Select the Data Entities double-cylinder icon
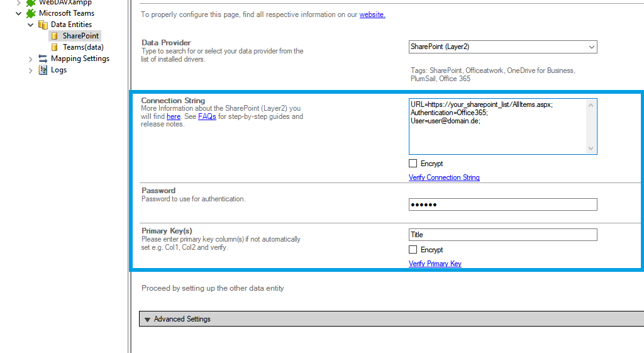The height and width of the screenshot is (353, 644). pyautogui.click(x=43, y=25)
